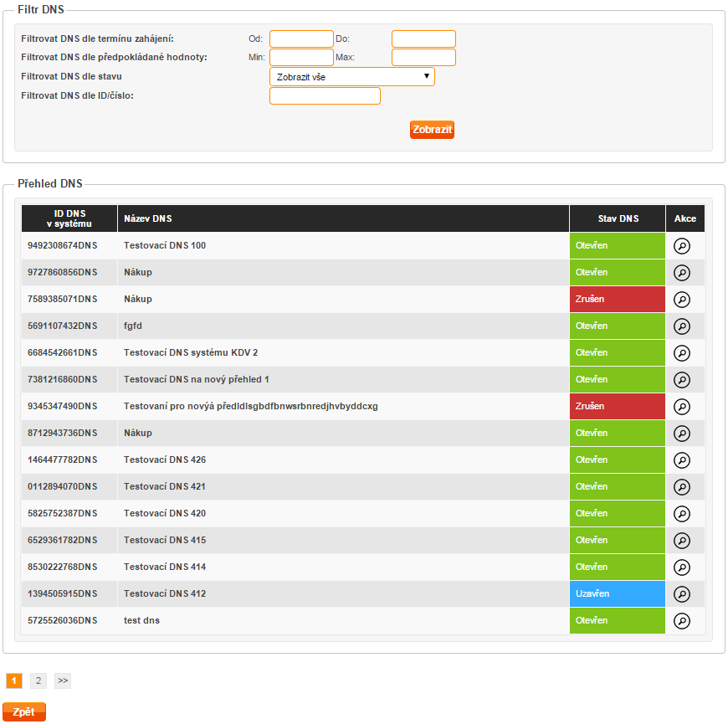Open detail icon for test dns row
This screenshot has height=724, width=728.
click(682, 621)
